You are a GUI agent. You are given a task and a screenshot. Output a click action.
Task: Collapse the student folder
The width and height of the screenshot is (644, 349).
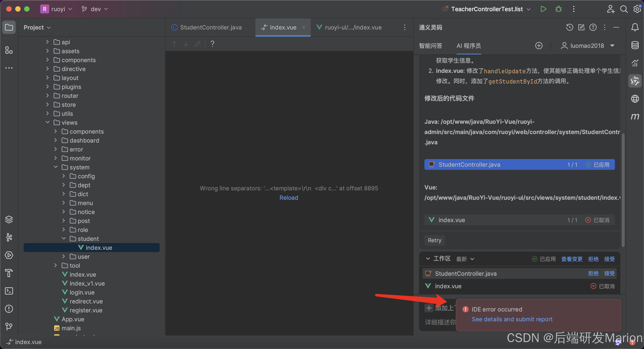[64, 239]
